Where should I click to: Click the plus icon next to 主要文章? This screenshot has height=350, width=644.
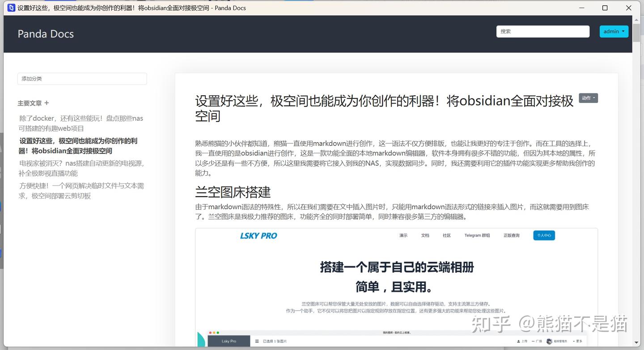47,103
